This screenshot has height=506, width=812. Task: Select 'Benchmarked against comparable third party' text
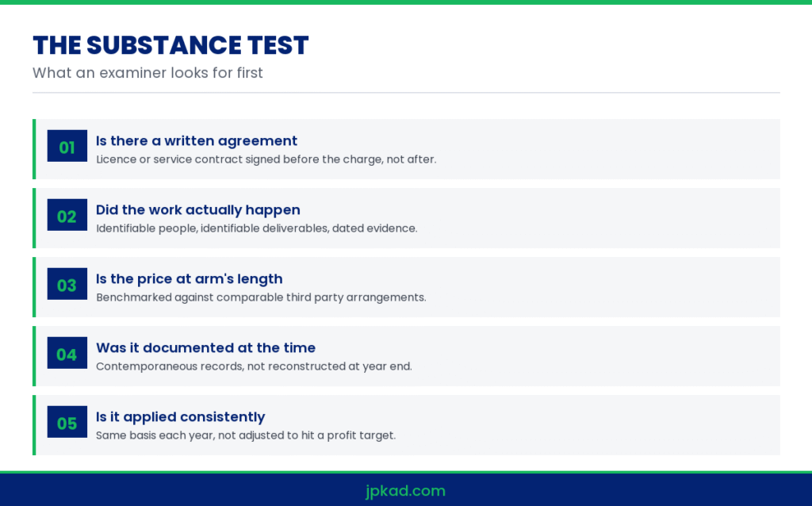(x=261, y=297)
